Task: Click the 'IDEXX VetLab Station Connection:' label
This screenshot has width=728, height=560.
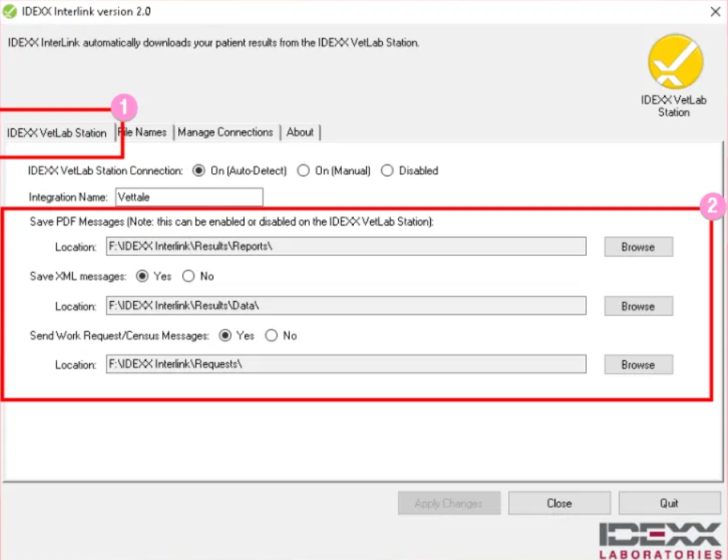Action: [x=105, y=171]
